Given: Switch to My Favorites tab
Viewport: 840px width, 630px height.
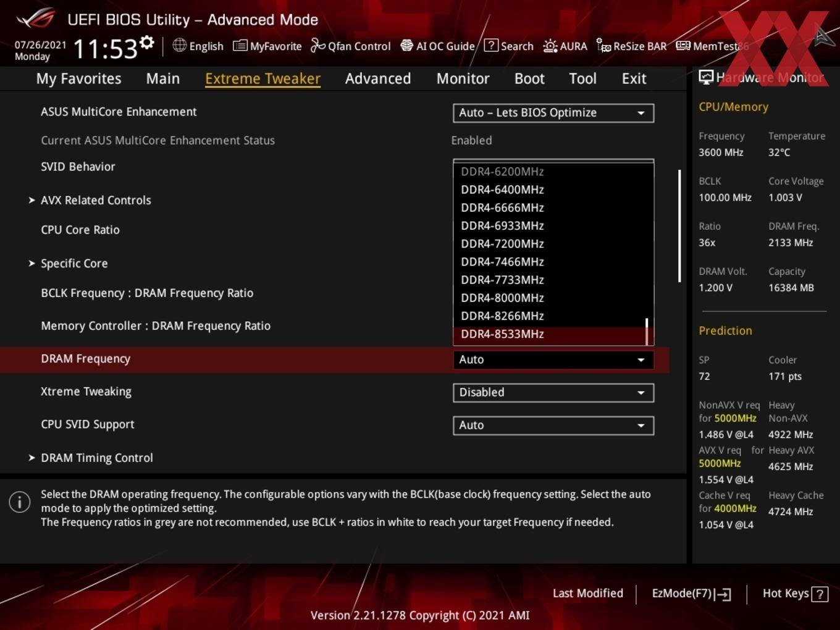Looking at the screenshot, I should click(78, 78).
